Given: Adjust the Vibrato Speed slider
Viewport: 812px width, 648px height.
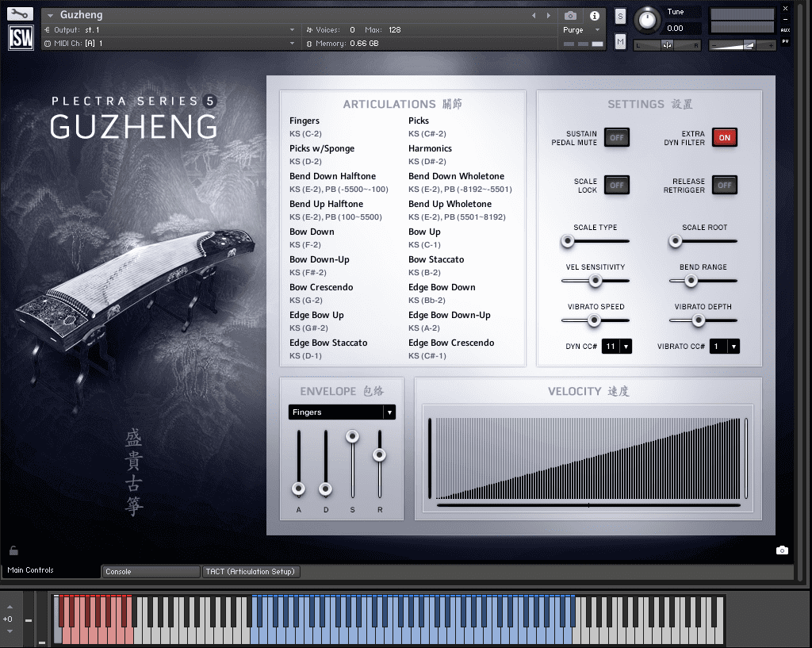Looking at the screenshot, I should [595, 320].
